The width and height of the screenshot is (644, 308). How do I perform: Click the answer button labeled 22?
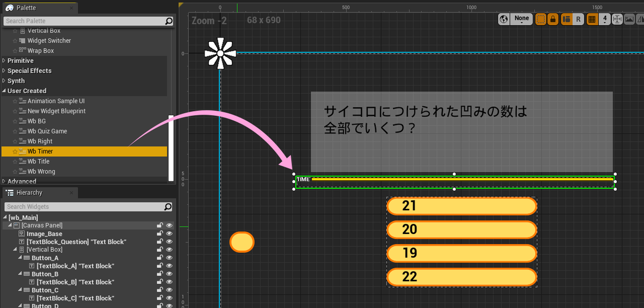pos(462,277)
